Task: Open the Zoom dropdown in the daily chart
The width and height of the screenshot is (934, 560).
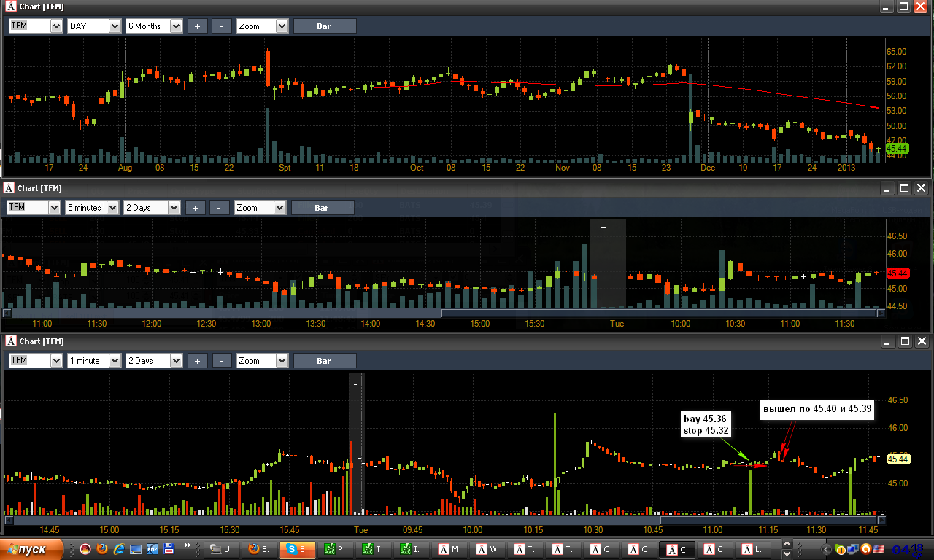Action: click(x=263, y=26)
